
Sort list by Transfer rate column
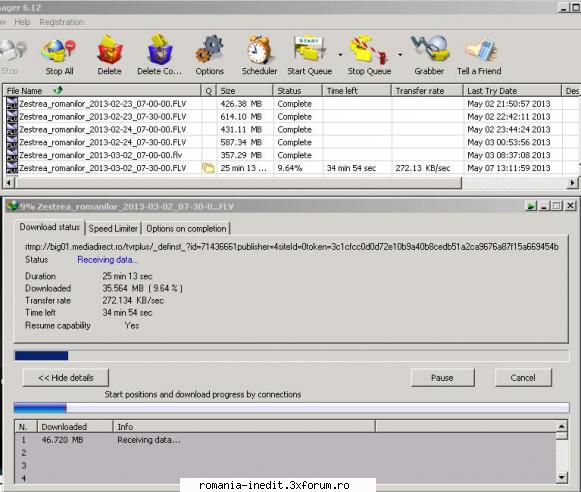(x=427, y=91)
